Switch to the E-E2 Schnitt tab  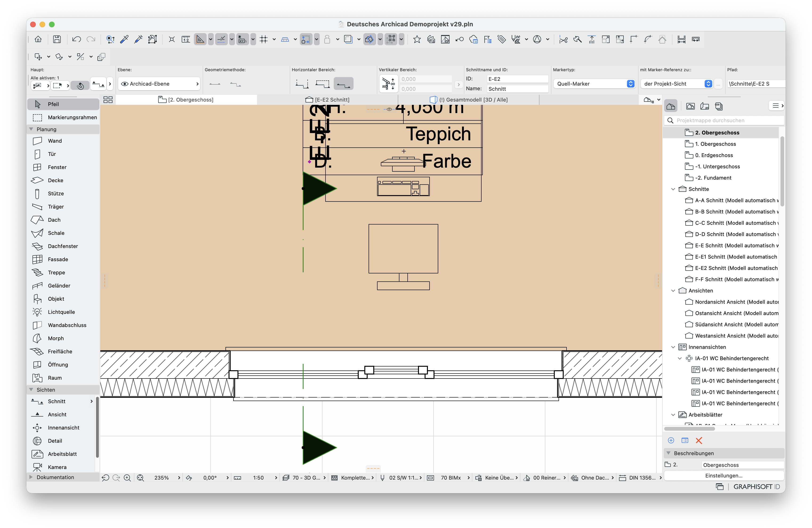[x=328, y=99]
